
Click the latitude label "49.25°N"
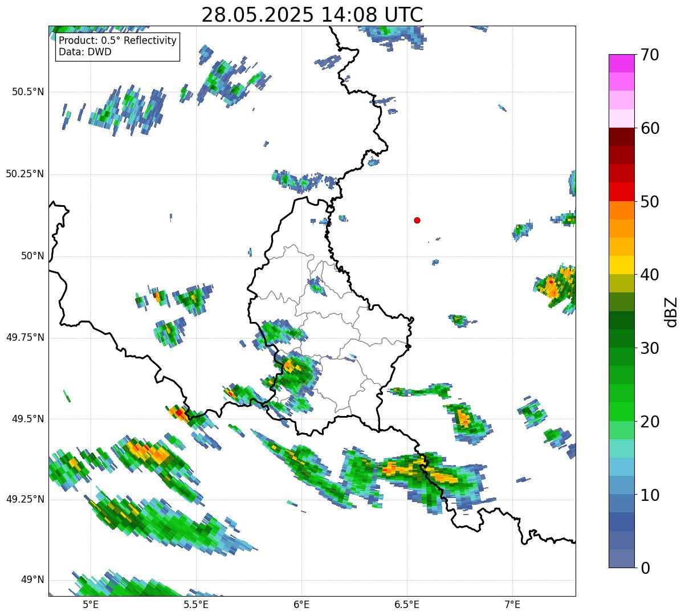point(25,500)
